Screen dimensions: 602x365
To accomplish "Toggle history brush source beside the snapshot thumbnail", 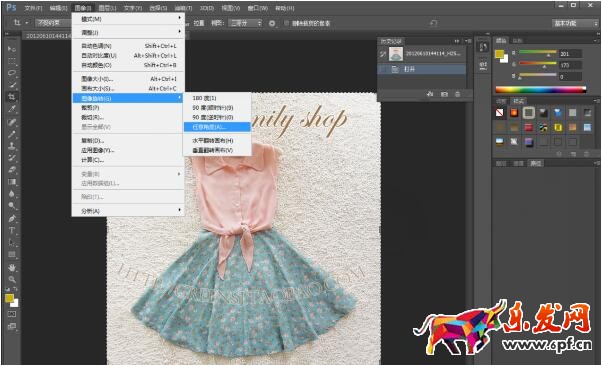I will pos(383,54).
